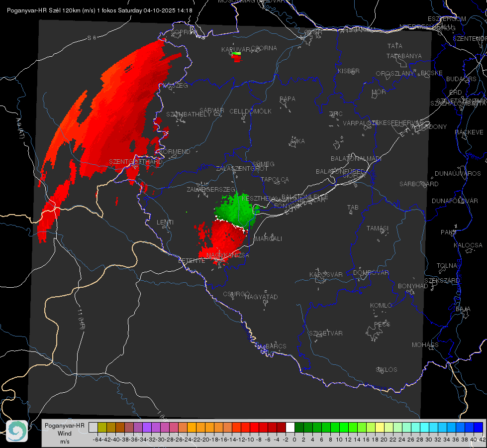The image size is (487, 448).
Task: Click the '-64' value on the legend scale
Action: click(97, 440)
